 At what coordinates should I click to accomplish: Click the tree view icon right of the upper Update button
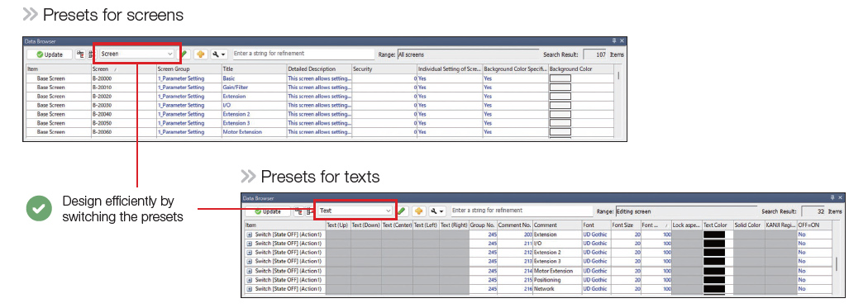[80, 54]
